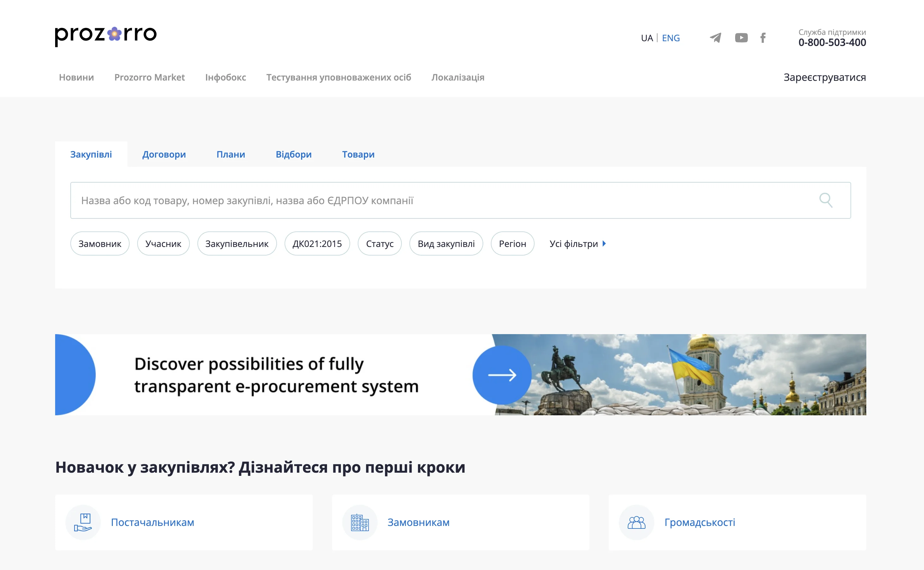
Task: Open the Регіон filter
Action: pyautogui.click(x=512, y=243)
